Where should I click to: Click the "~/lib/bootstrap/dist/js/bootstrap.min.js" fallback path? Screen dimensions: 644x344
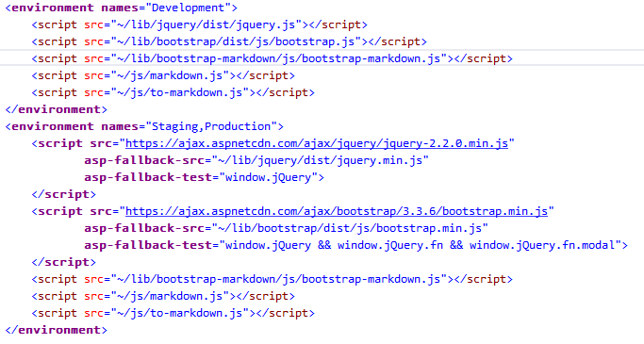[x=350, y=228]
